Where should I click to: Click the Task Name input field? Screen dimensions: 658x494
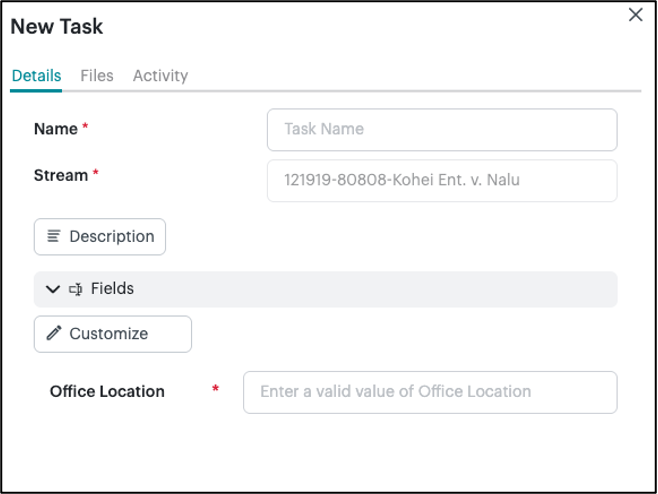pos(441,129)
